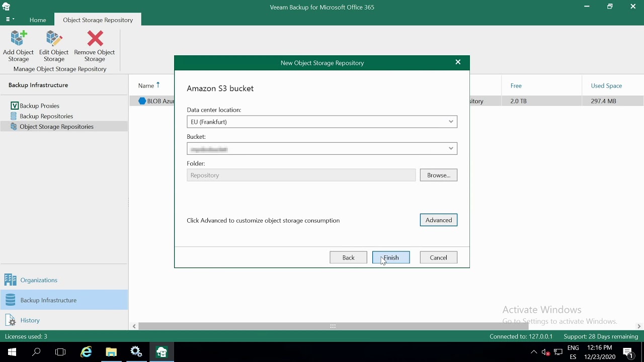Open the Backup Infrastructure view
Viewport: 644px width, 362px height.
(64, 300)
